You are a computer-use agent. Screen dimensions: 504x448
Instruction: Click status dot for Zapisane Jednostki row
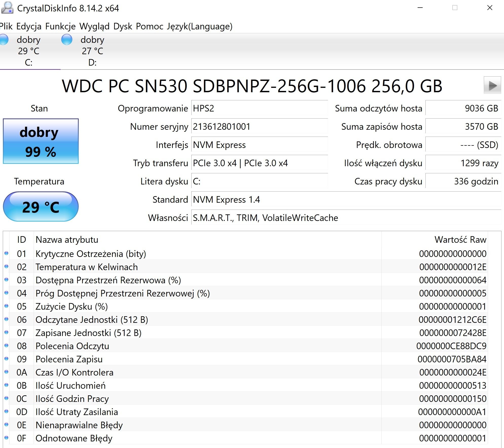coord(6,332)
